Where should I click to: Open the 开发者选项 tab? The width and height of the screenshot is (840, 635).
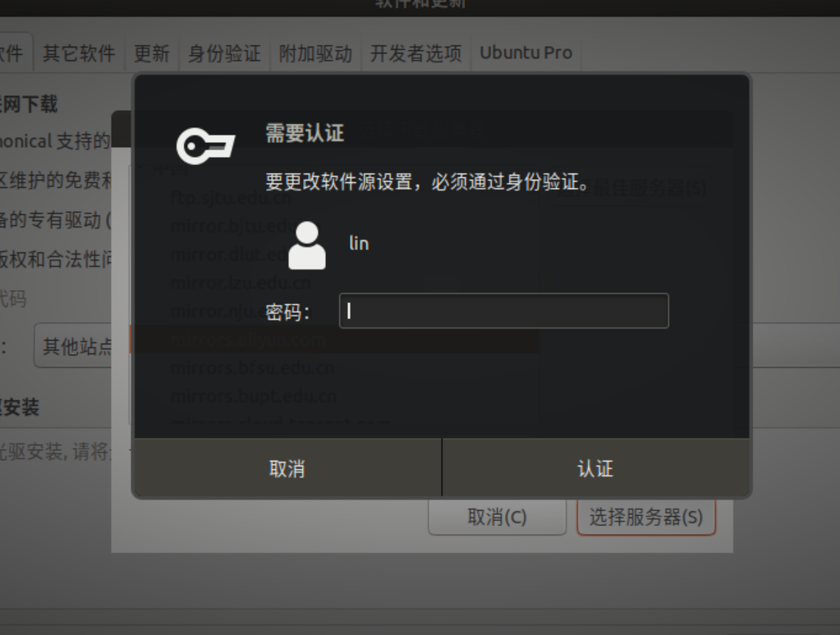click(415, 53)
